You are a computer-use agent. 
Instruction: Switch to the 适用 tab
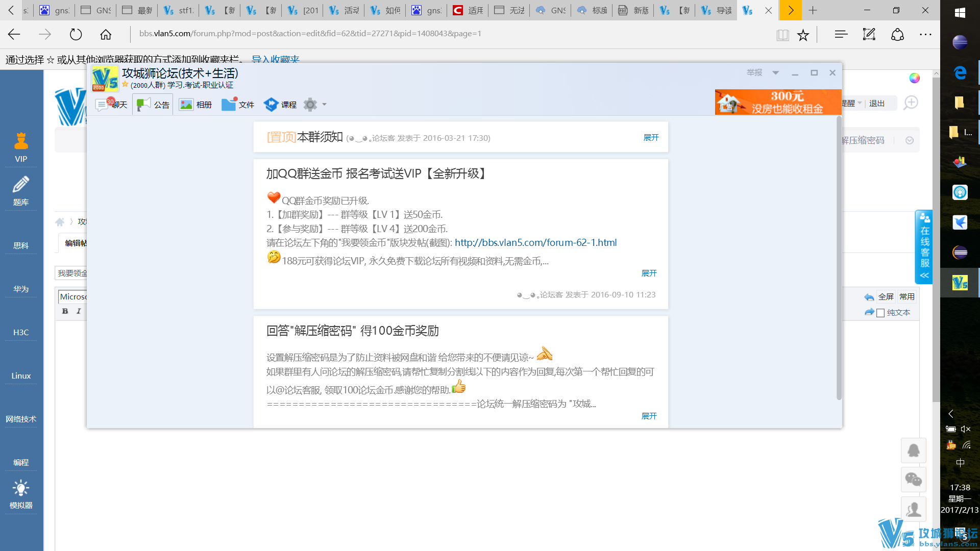coord(467,10)
